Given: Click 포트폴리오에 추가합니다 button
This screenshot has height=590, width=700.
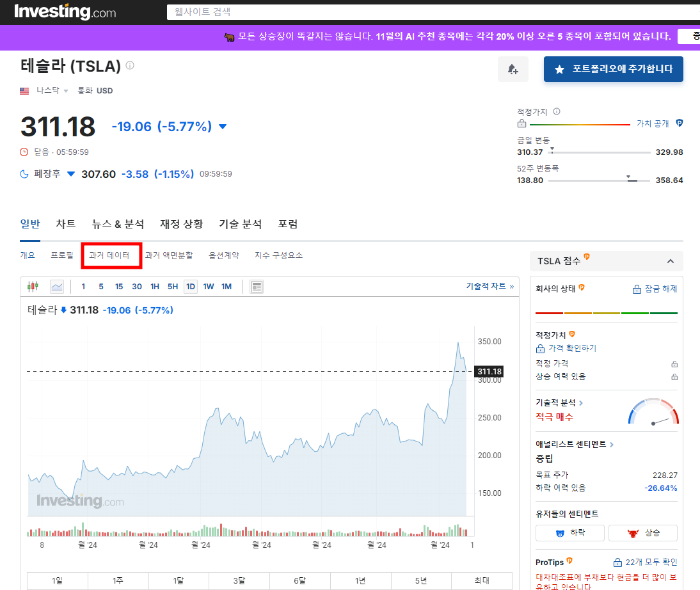Looking at the screenshot, I should click(614, 69).
